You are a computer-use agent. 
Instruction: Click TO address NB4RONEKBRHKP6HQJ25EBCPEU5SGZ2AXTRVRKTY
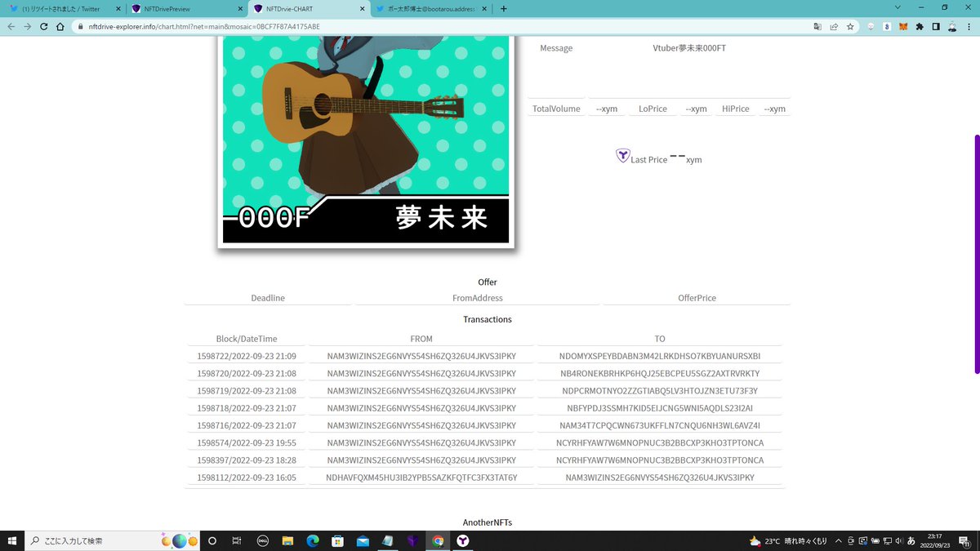[660, 373]
